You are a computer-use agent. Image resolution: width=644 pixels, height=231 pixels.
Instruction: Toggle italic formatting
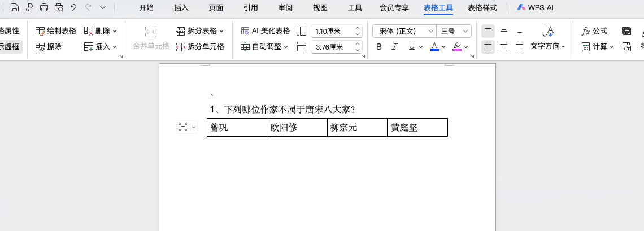coord(395,46)
